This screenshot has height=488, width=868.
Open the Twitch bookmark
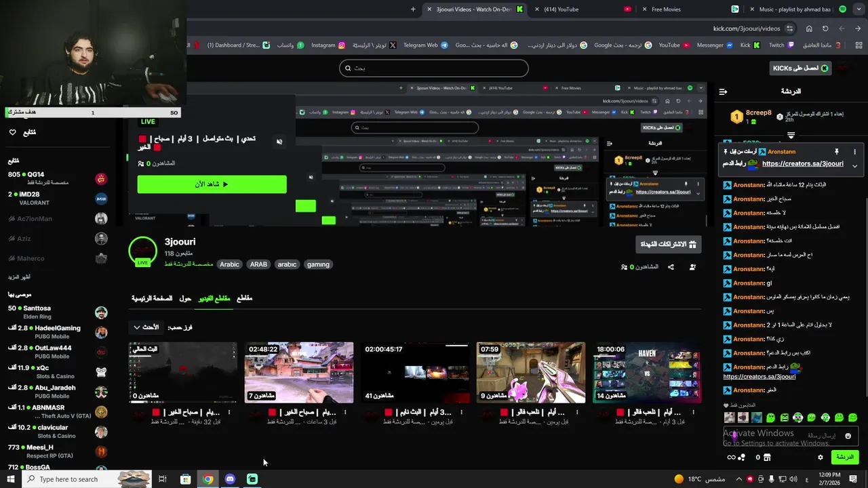(781, 45)
